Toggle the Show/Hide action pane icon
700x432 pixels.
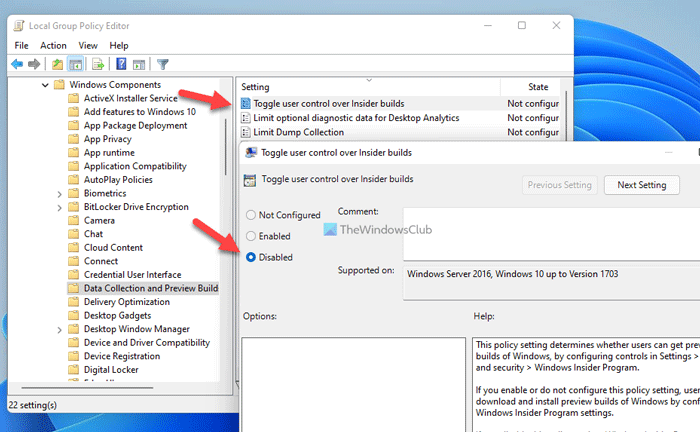[x=139, y=64]
